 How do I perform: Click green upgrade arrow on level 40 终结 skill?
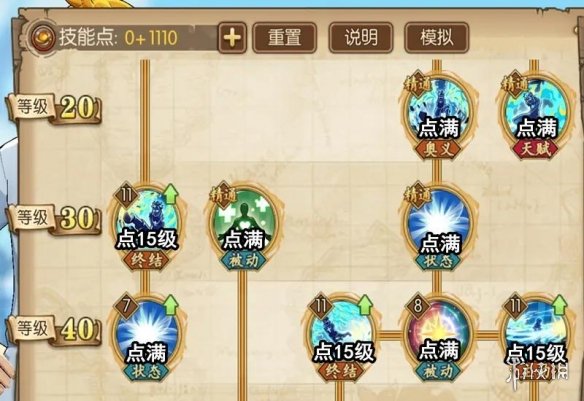point(366,305)
